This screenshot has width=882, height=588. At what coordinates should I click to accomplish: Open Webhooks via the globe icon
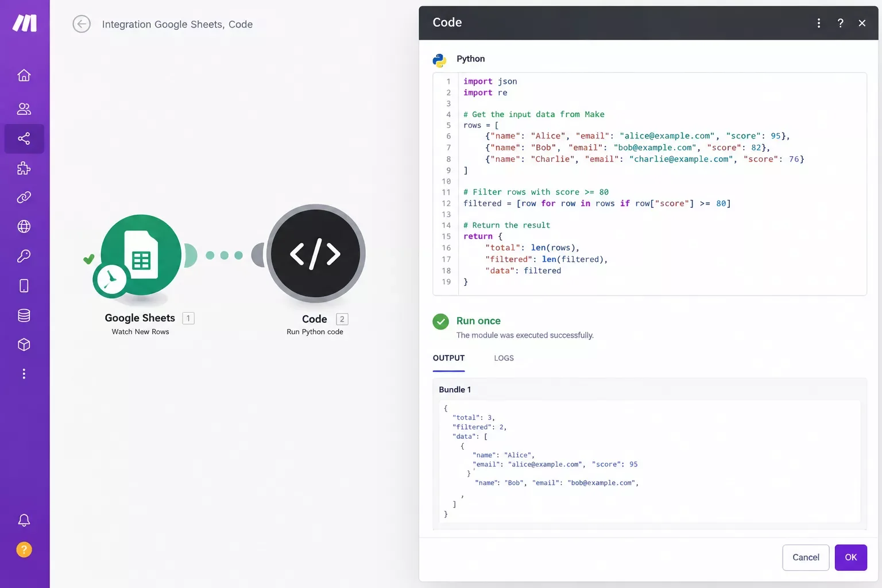point(24,227)
